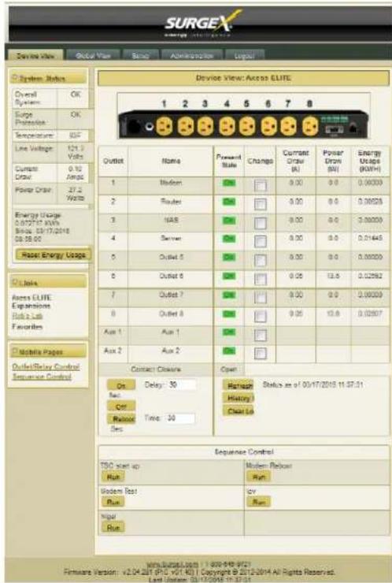Click outlet 1 on the device picture

(x=164, y=127)
